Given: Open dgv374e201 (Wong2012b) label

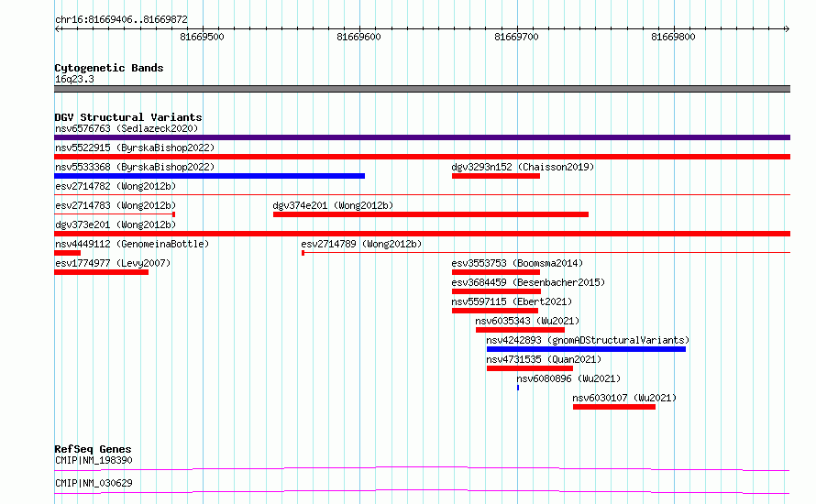Looking at the screenshot, I should tap(333, 205).
